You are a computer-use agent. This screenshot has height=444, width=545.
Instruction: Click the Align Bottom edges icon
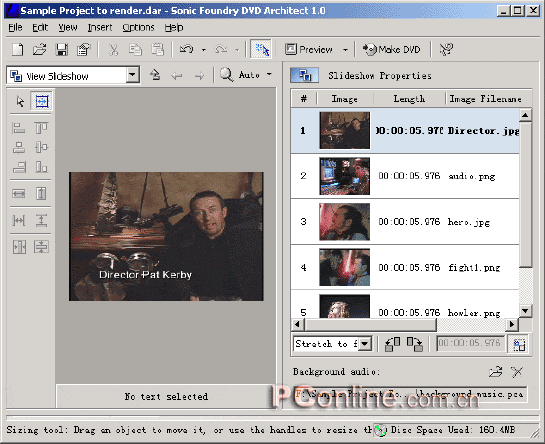pos(41,167)
